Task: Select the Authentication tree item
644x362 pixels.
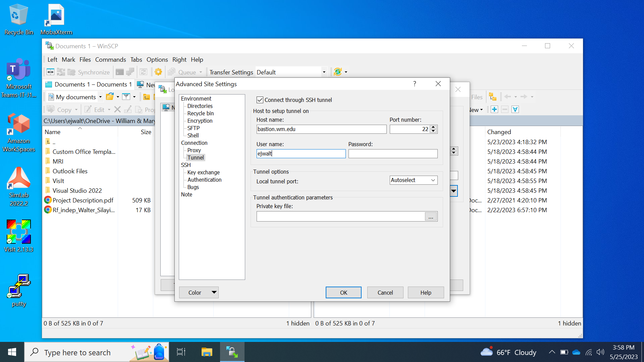Action: [x=204, y=180]
